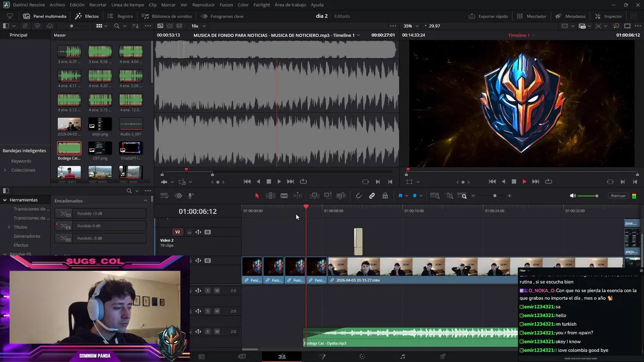Open media pool thumbnail view dropdown
This screenshot has width=644, height=362.
106,26
